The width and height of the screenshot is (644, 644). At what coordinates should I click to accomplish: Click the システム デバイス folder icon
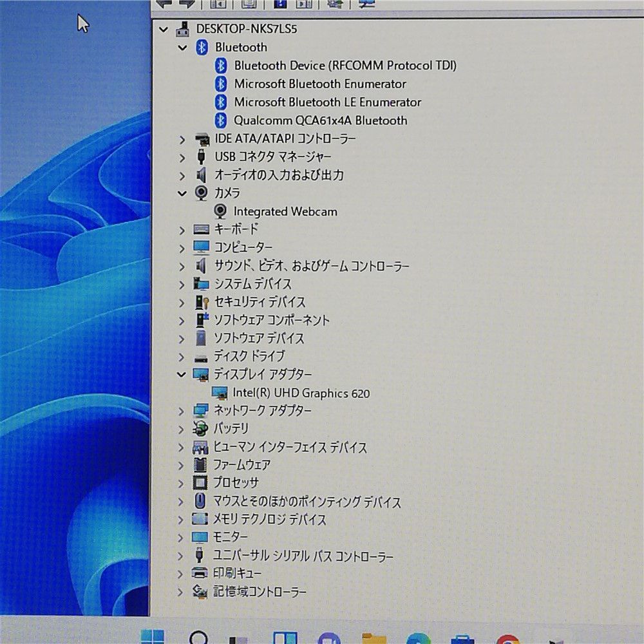[x=201, y=284]
